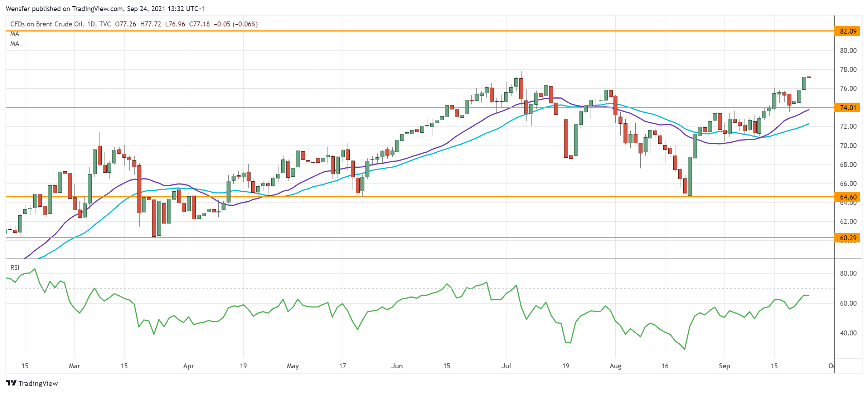The height and width of the screenshot is (393, 868).
Task: Click the orange 60.29 price label
Action: click(848, 238)
